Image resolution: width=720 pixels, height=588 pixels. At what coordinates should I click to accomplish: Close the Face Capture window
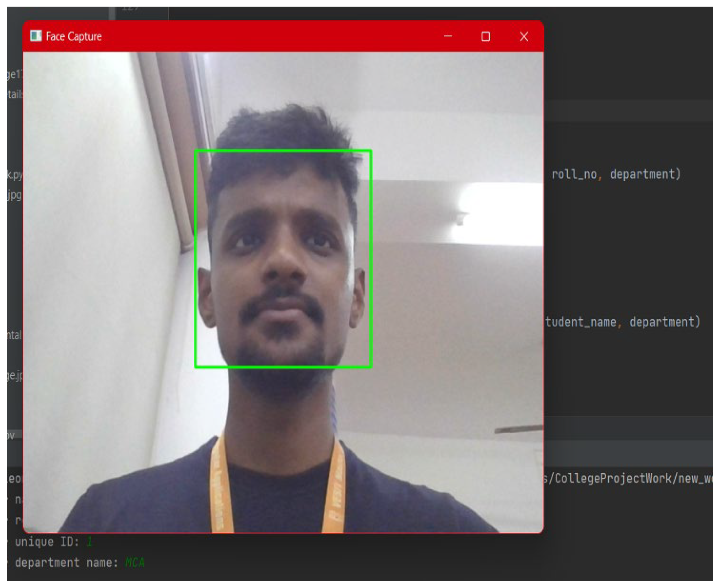click(524, 36)
